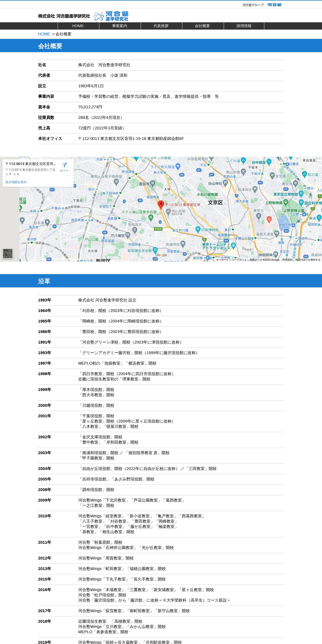Open 利用規約 link on the map
The width and height of the screenshot is (322, 644).
[x=287, y=260]
